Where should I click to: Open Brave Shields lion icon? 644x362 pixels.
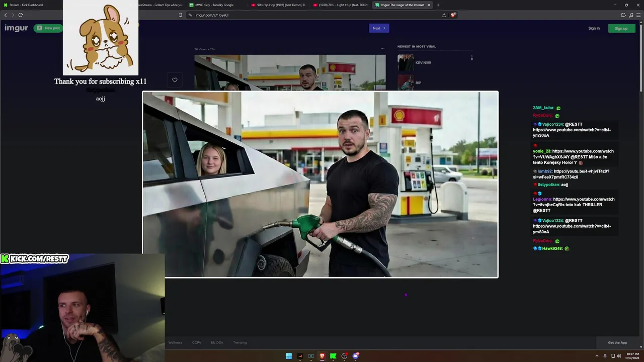[x=453, y=15]
